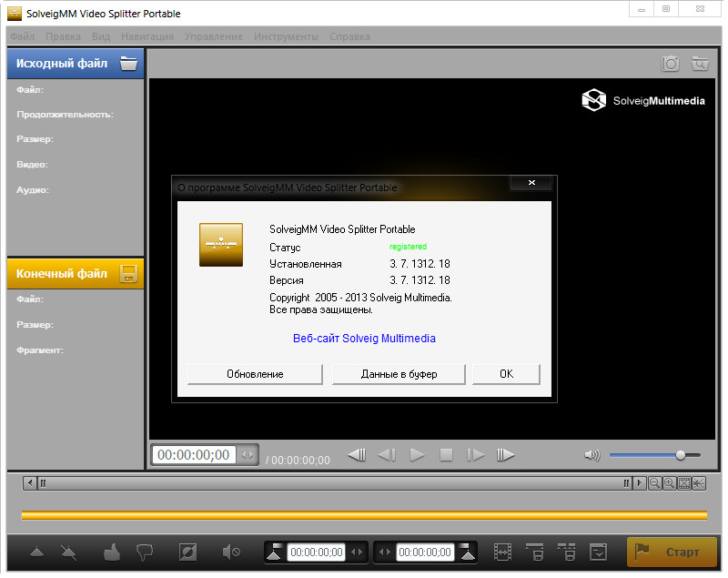
Task: Jump to previous marker playback button
Action: [x=357, y=455]
